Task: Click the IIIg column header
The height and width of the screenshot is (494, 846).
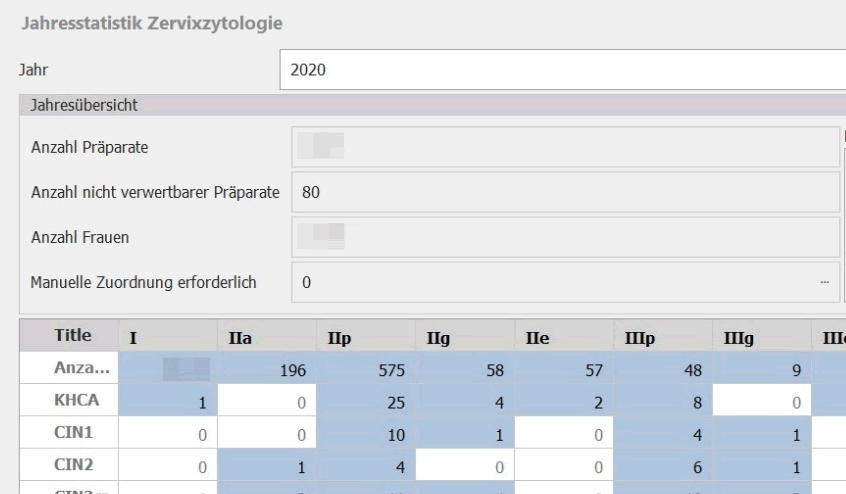Action: (761, 338)
